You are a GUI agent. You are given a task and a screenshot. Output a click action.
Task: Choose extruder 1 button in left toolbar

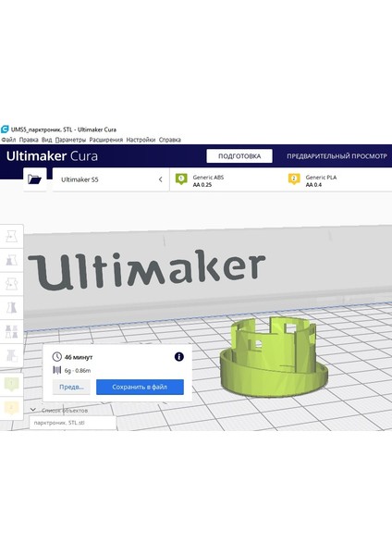[x=11, y=384]
